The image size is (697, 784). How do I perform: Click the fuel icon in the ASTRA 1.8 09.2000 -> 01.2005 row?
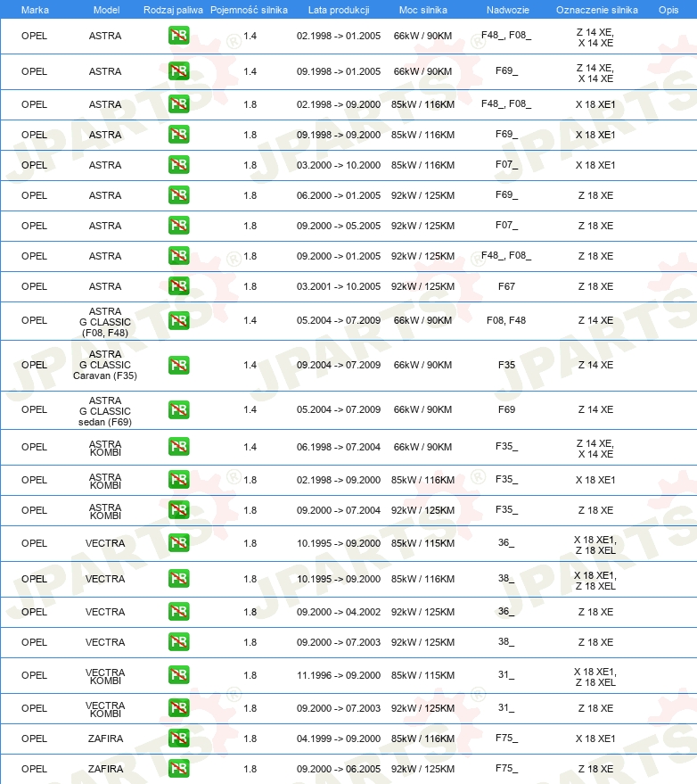pyautogui.click(x=179, y=255)
